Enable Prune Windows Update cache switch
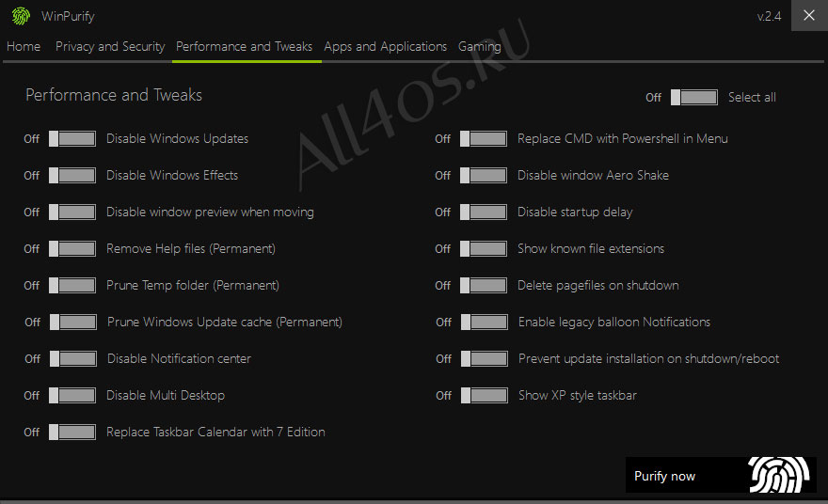828x504 pixels. click(73, 322)
